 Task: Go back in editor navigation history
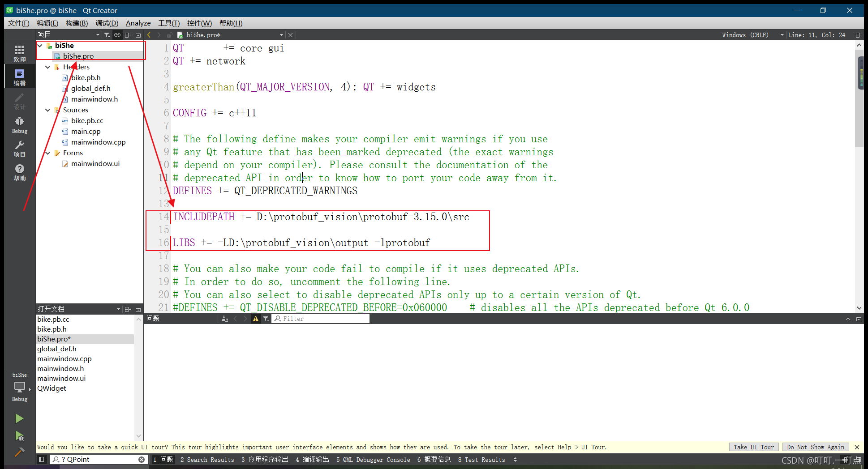(149, 35)
